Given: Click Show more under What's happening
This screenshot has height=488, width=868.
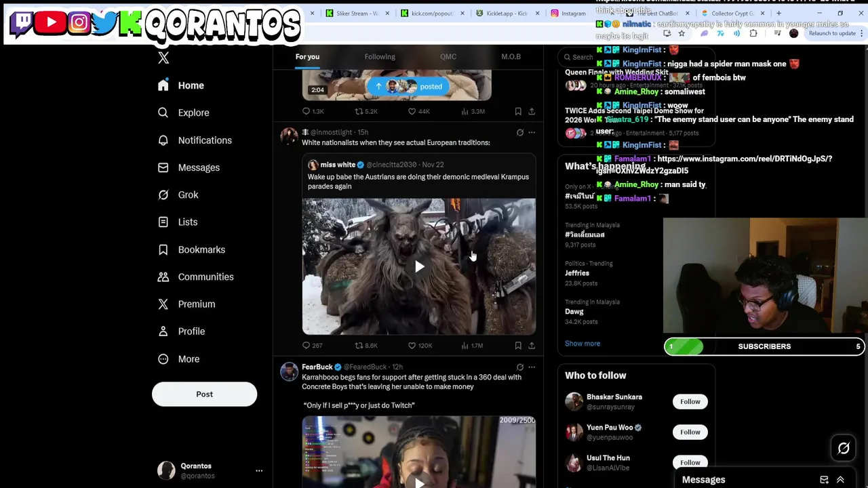Looking at the screenshot, I should point(583,344).
